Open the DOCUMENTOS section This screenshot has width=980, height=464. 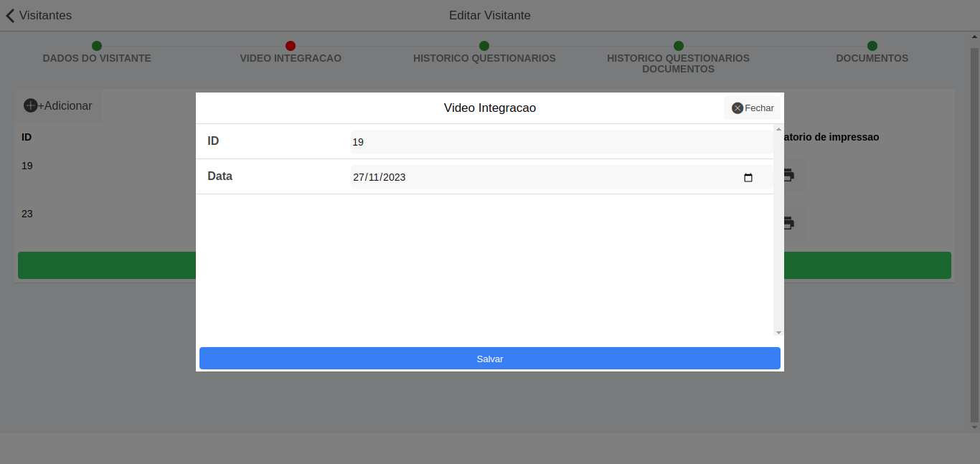click(871, 58)
